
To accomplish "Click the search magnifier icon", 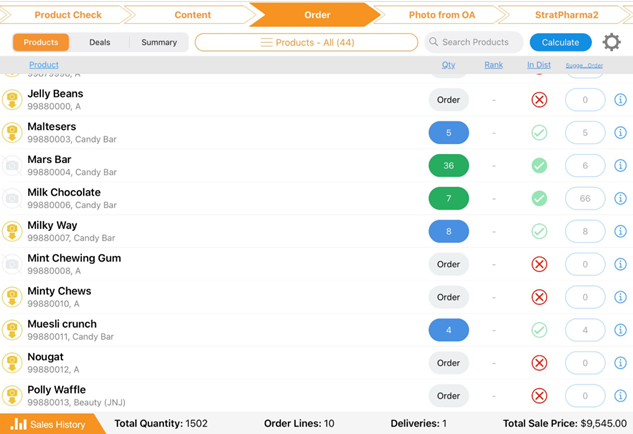I will pos(433,42).
